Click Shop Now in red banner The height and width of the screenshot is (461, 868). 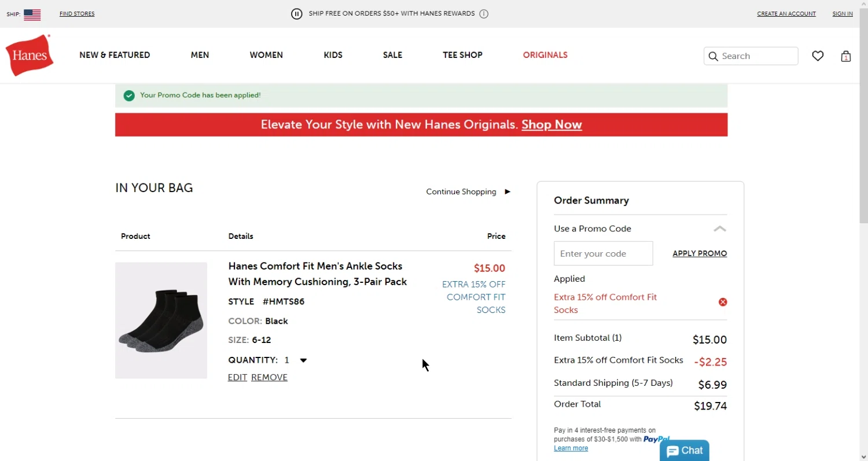point(551,124)
